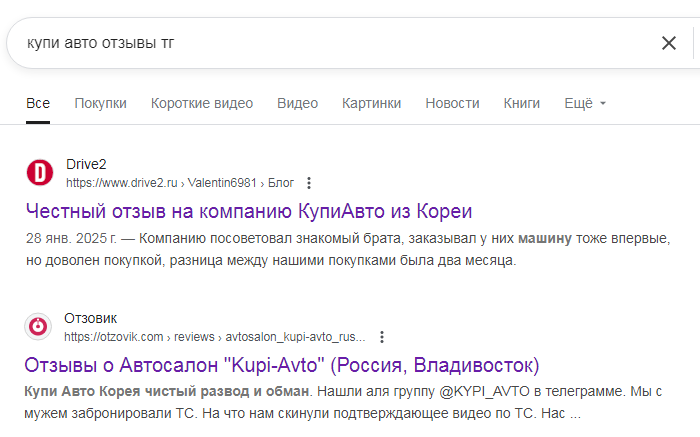Click the otzovik.com URL breadcrumb
Screen dimensions: 700x437
(x=215, y=337)
